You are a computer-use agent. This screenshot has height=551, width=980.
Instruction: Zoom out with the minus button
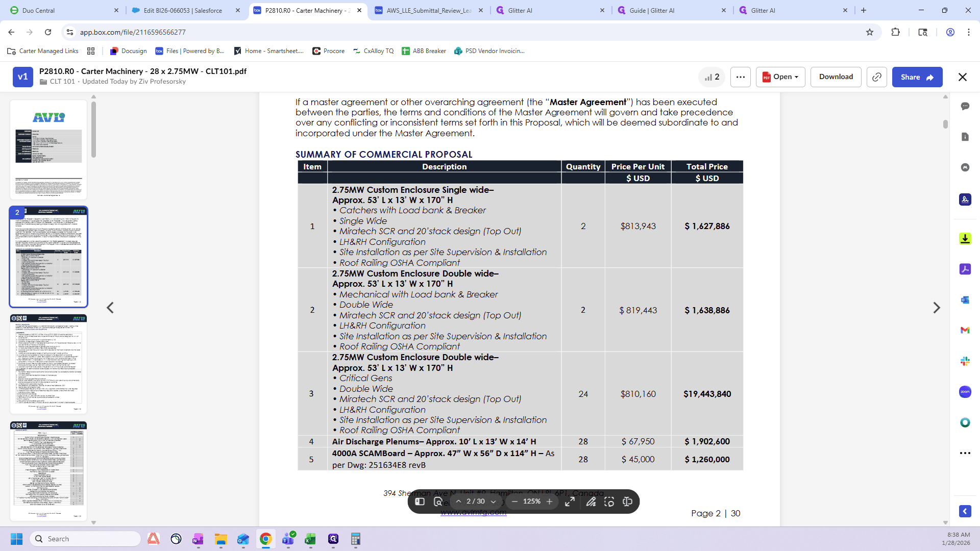(514, 502)
